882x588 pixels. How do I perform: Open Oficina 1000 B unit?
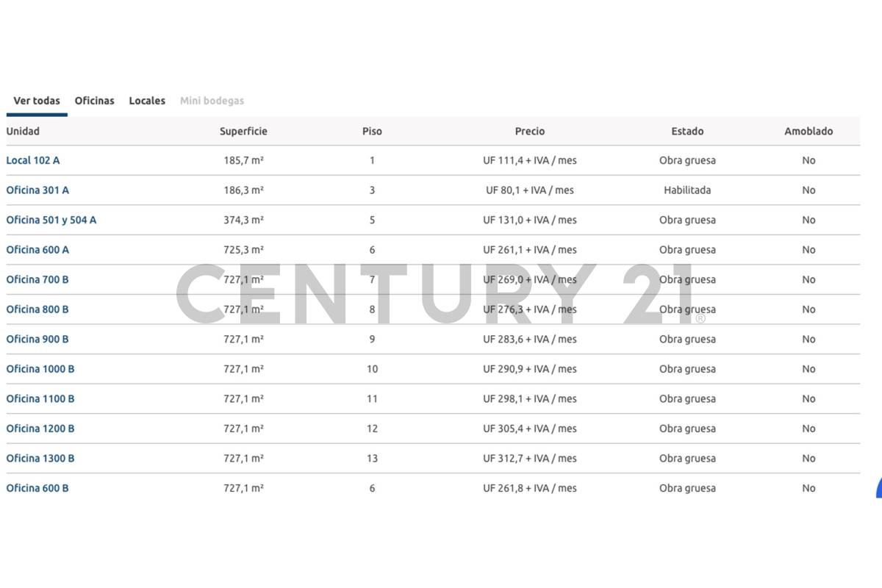tap(40, 369)
